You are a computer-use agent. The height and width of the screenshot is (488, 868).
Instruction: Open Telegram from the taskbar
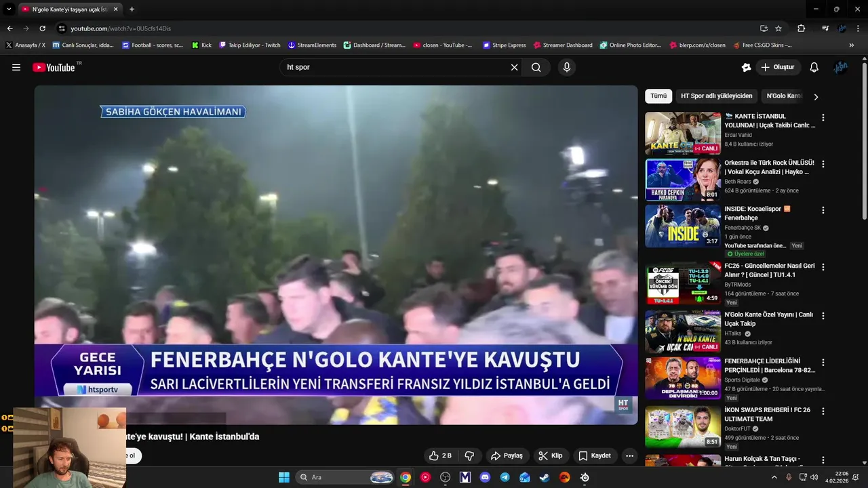(505, 477)
